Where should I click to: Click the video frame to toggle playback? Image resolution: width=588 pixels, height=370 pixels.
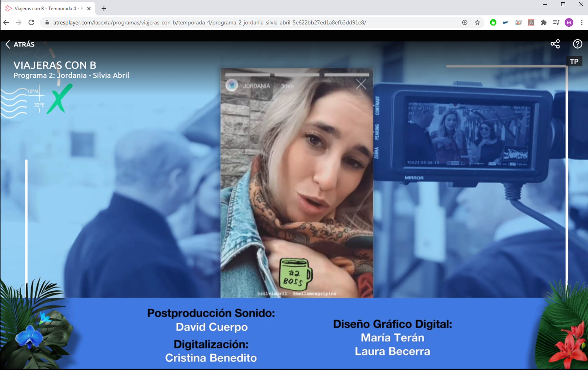(293, 171)
